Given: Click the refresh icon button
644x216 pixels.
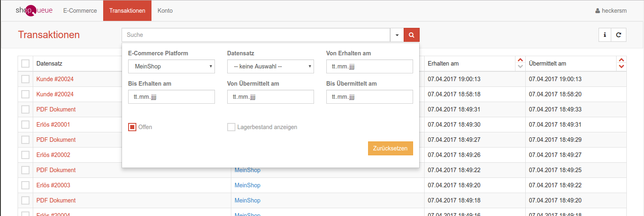Looking at the screenshot, I should (619, 35).
